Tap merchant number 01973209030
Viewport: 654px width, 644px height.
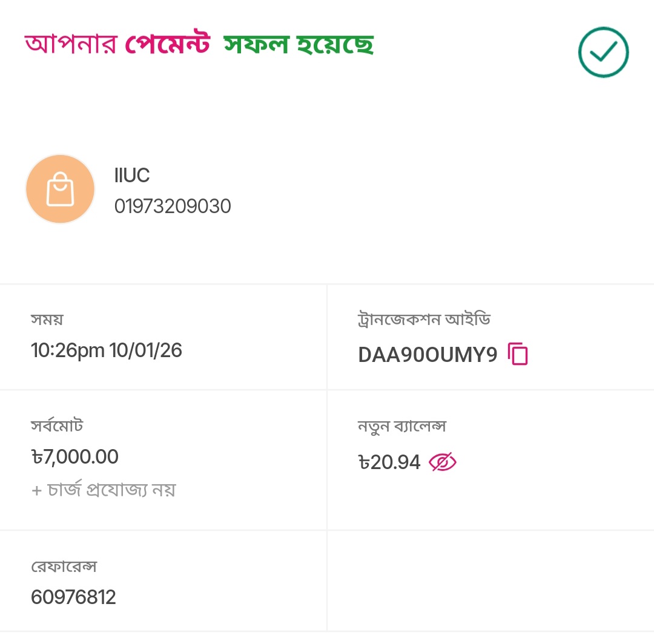pos(173,206)
